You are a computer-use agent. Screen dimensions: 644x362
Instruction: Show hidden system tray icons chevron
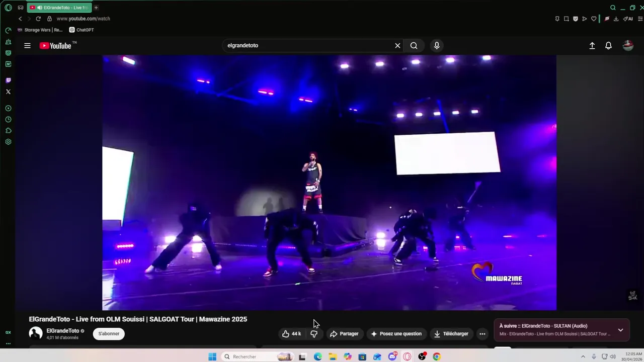(x=583, y=356)
